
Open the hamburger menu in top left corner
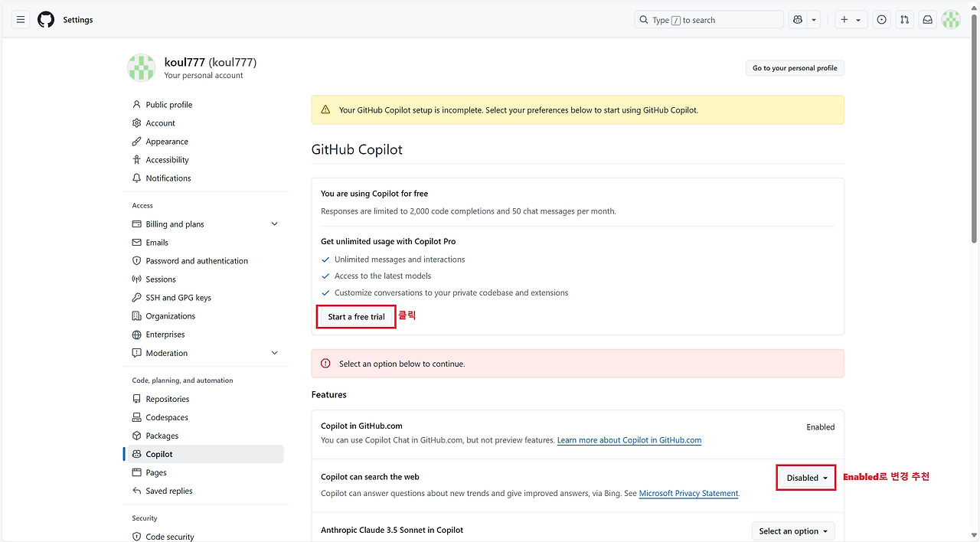coord(20,19)
